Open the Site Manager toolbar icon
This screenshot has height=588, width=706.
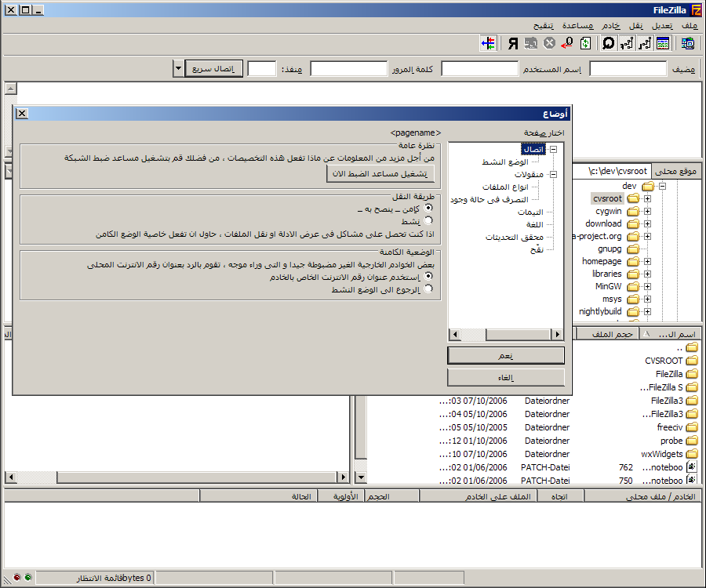[687, 44]
